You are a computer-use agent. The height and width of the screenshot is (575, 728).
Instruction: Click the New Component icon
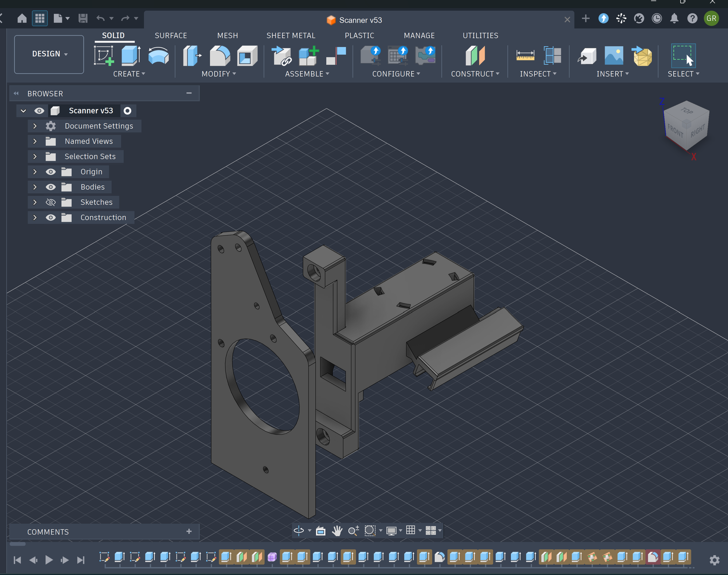(x=308, y=56)
